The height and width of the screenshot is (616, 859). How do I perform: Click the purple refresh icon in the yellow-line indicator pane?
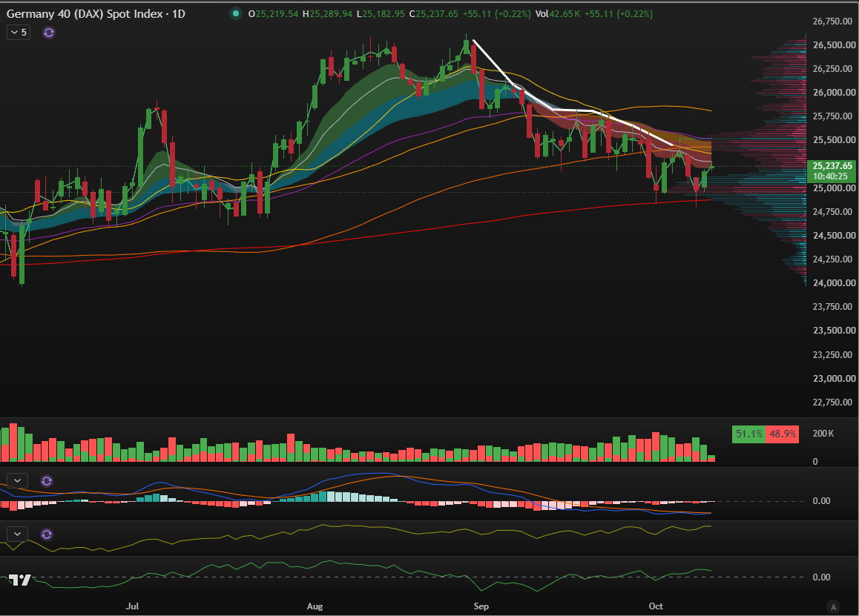(47, 534)
